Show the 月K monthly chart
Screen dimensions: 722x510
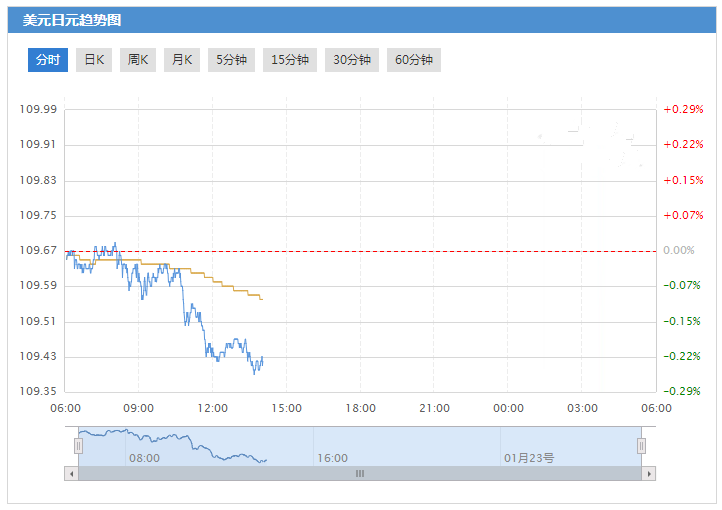(182, 60)
